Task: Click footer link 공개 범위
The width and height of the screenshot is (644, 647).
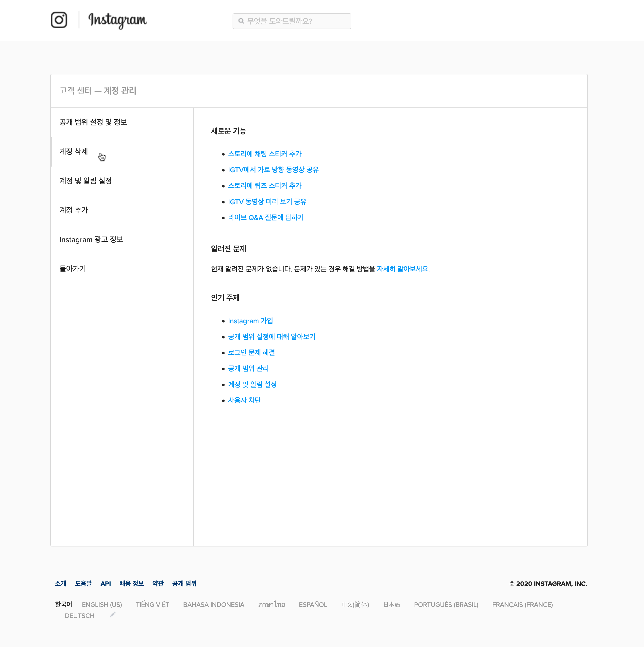Action: pos(185,584)
